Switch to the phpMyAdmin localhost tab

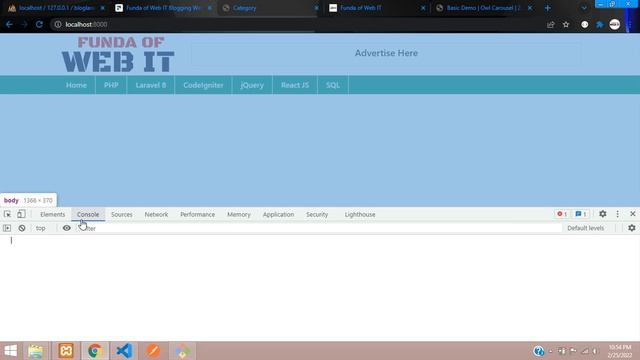click(x=56, y=8)
